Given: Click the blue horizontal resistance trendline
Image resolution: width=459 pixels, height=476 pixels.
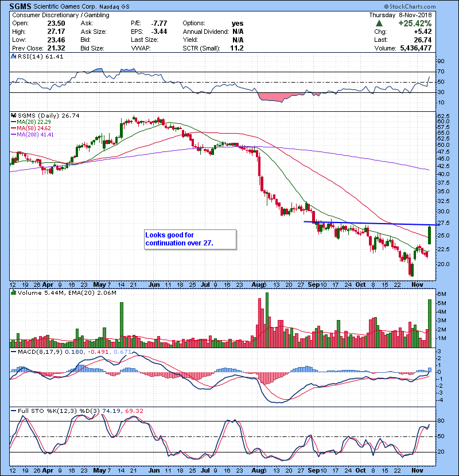Looking at the screenshot, I should click(x=371, y=224).
